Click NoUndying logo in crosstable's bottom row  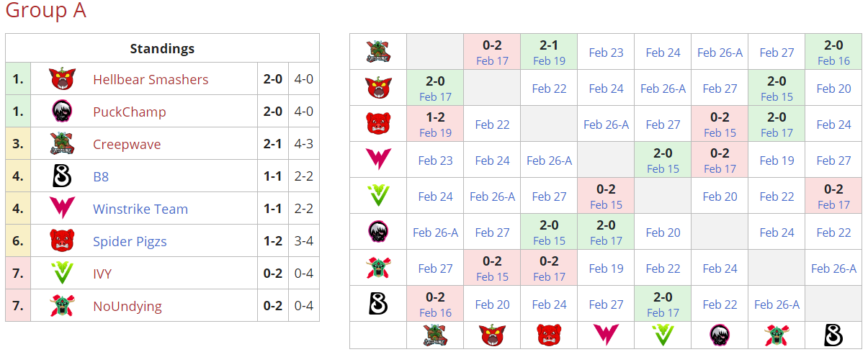[x=777, y=335]
